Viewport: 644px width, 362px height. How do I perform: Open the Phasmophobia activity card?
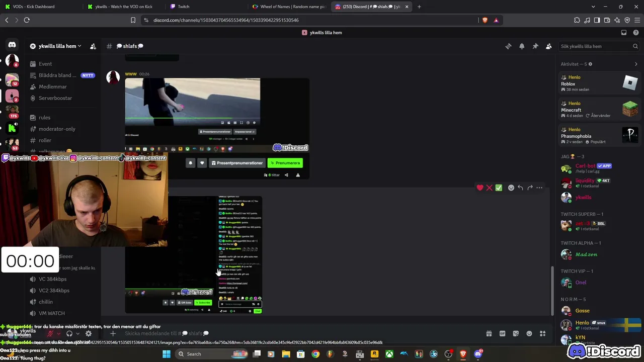pos(599,136)
